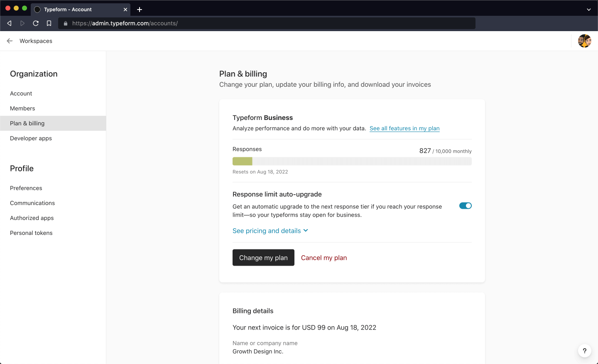The width and height of the screenshot is (598, 364).
Task: Click the 827 / 10,000 monthly count
Action: [x=446, y=151]
